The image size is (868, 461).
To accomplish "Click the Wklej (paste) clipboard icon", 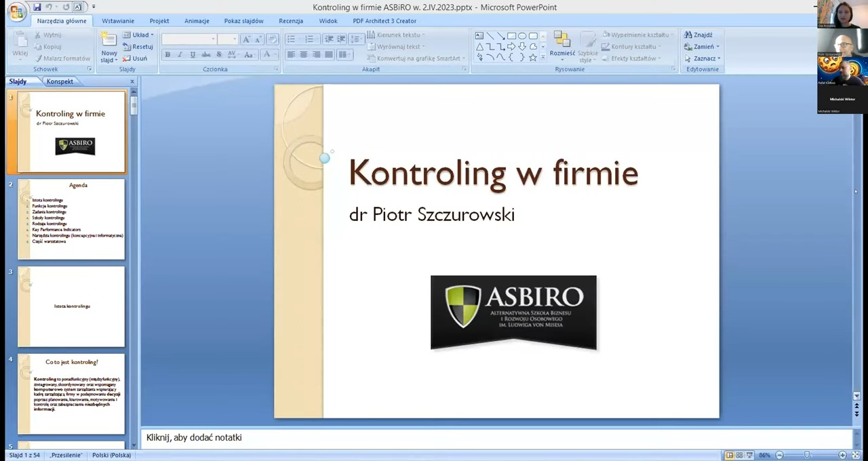I will [x=20, y=40].
